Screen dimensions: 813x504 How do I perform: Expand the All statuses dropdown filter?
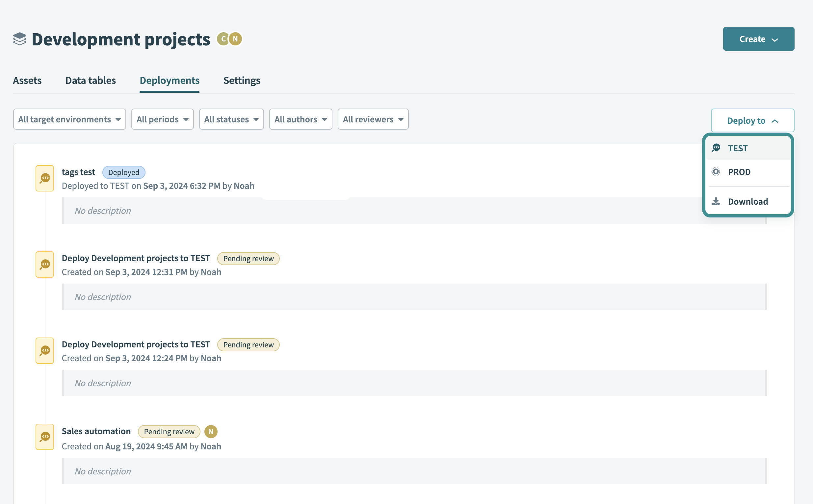tap(230, 120)
